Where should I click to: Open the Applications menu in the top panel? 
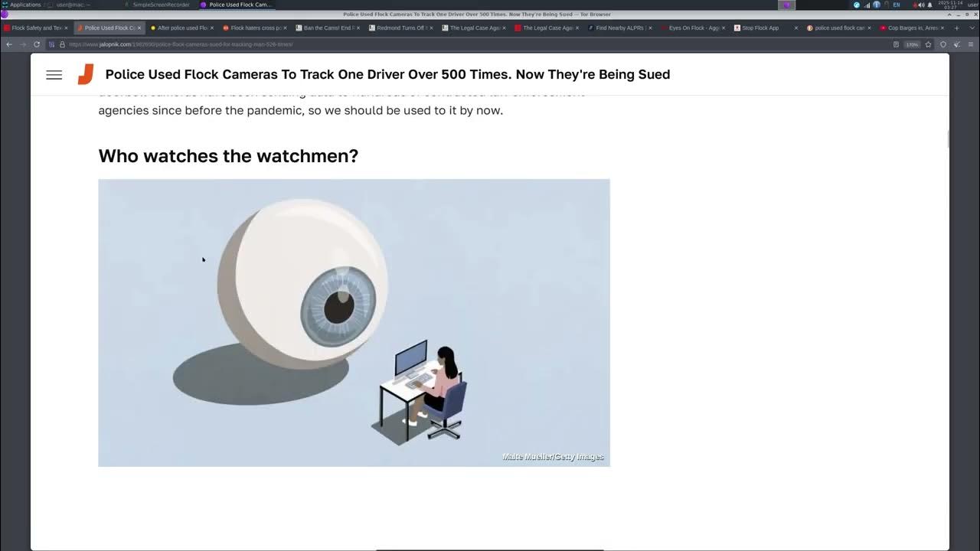click(x=21, y=5)
